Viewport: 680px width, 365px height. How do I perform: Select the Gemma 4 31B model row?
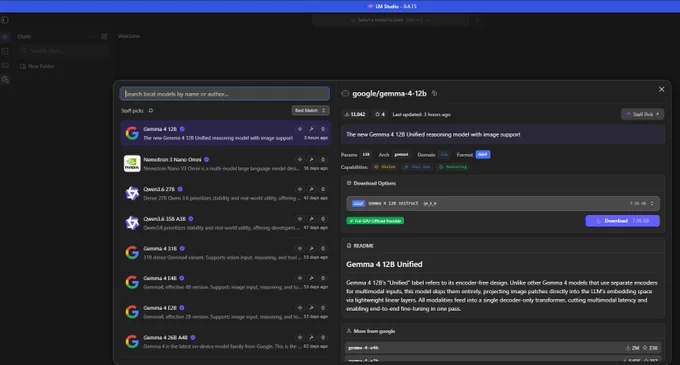(226, 253)
